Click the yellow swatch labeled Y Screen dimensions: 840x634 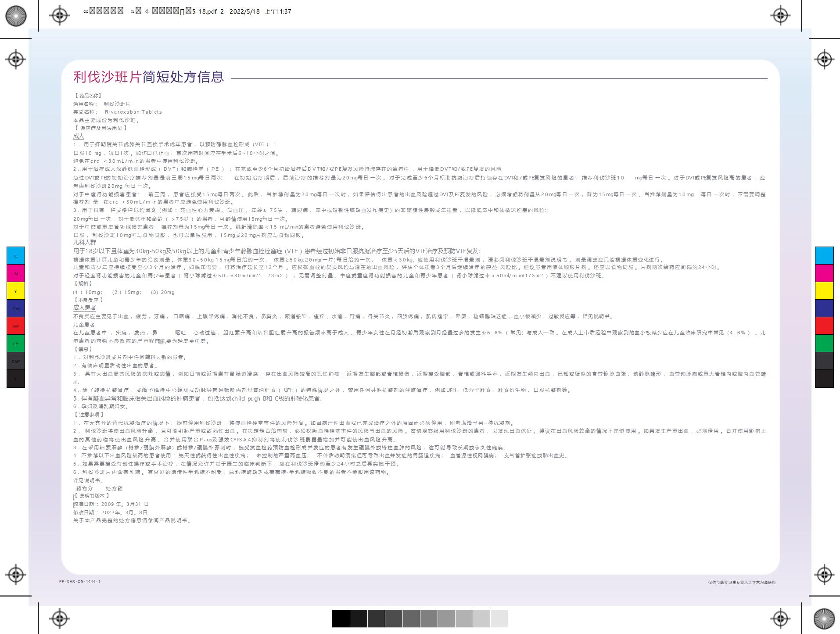pyautogui.click(x=16, y=291)
